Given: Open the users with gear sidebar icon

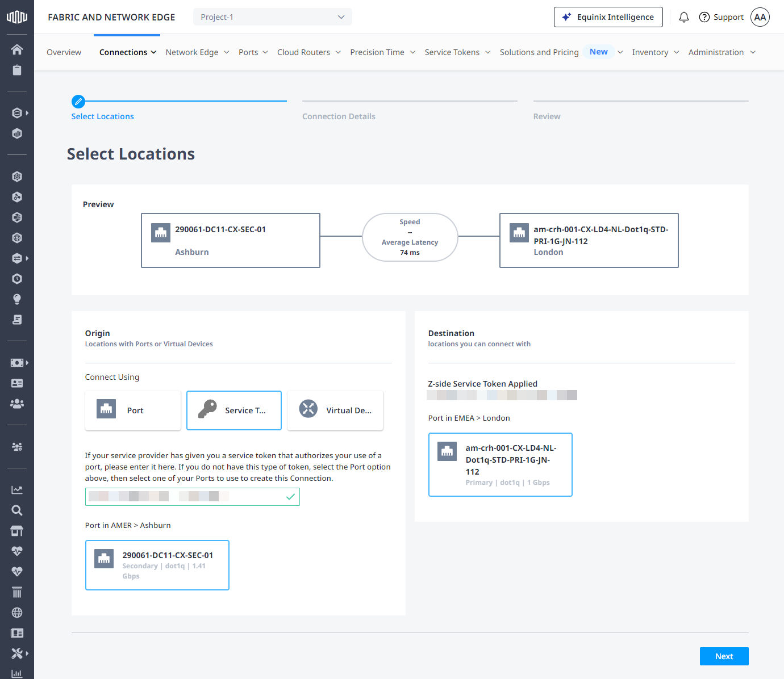Looking at the screenshot, I should (17, 447).
